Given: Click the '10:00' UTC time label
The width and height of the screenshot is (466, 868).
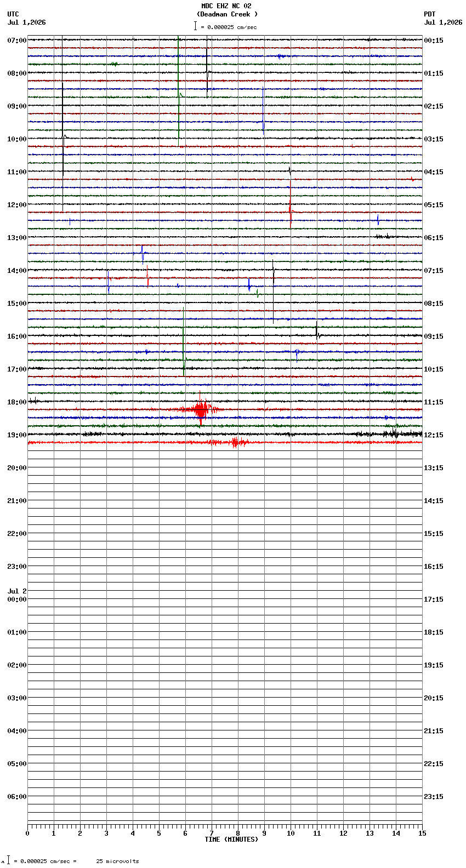Looking at the screenshot, I should pyautogui.click(x=17, y=139).
